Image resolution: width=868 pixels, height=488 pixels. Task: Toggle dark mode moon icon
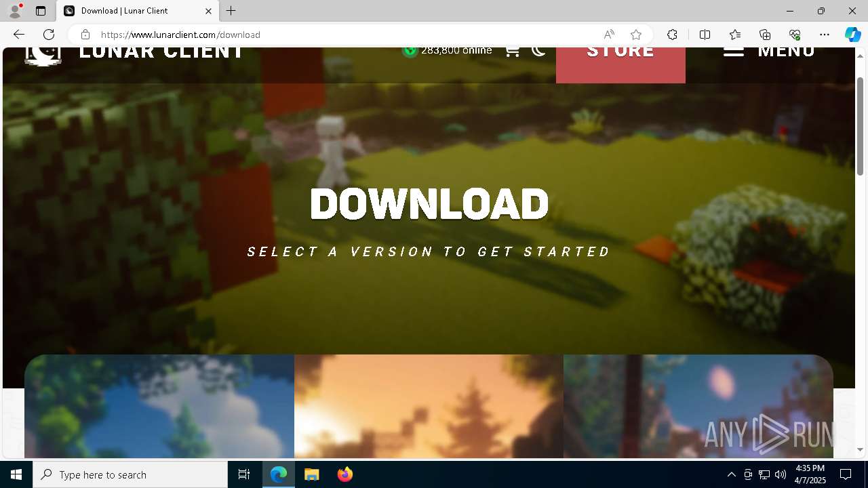click(538, 51)
